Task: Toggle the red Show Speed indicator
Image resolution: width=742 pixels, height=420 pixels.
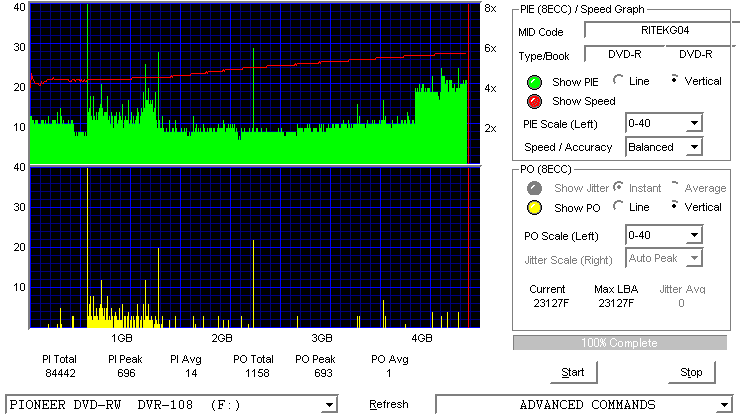Action: (534, 101)
